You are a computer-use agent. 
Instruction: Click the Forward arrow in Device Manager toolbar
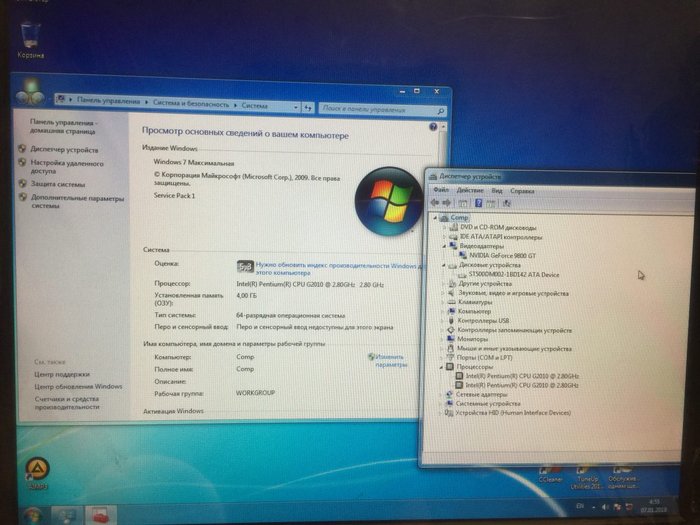(x=446, y=203)
